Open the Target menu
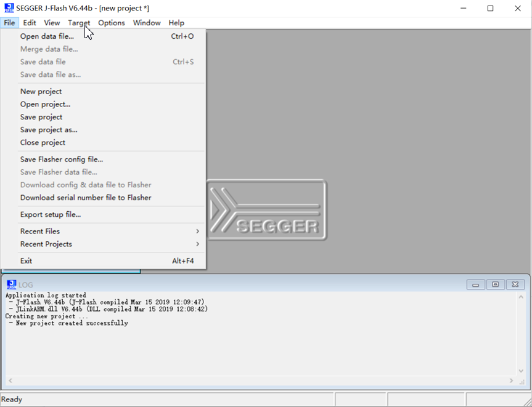This screenshot has width=532, height=407. (78, 23)
